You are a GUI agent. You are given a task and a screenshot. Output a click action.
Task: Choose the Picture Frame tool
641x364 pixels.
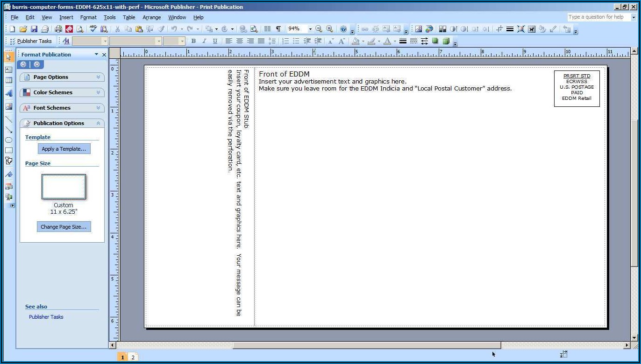pos(8,106)
